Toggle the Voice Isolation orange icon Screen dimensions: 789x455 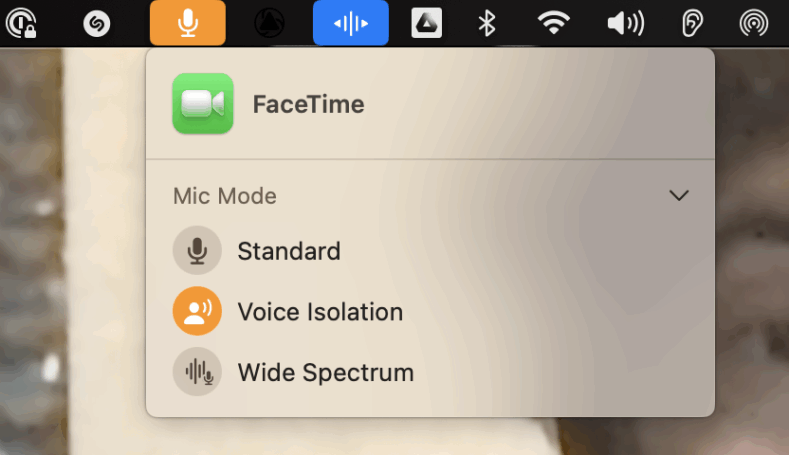click(x=197, y=311)
